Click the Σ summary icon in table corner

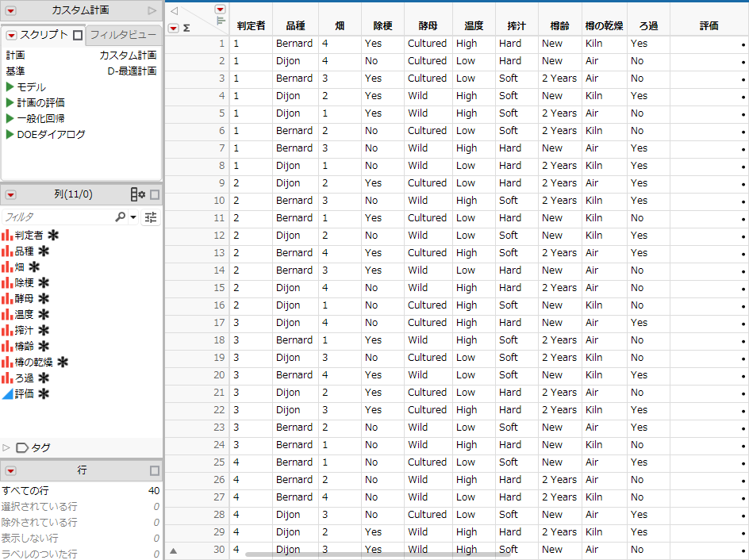coord(186,29)
